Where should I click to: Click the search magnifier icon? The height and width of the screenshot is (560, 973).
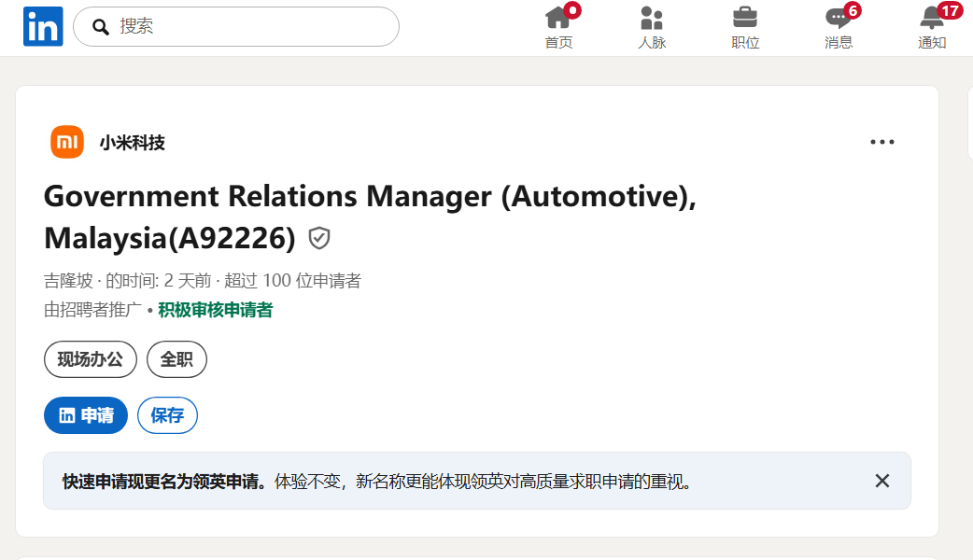(x=101, y=27)
